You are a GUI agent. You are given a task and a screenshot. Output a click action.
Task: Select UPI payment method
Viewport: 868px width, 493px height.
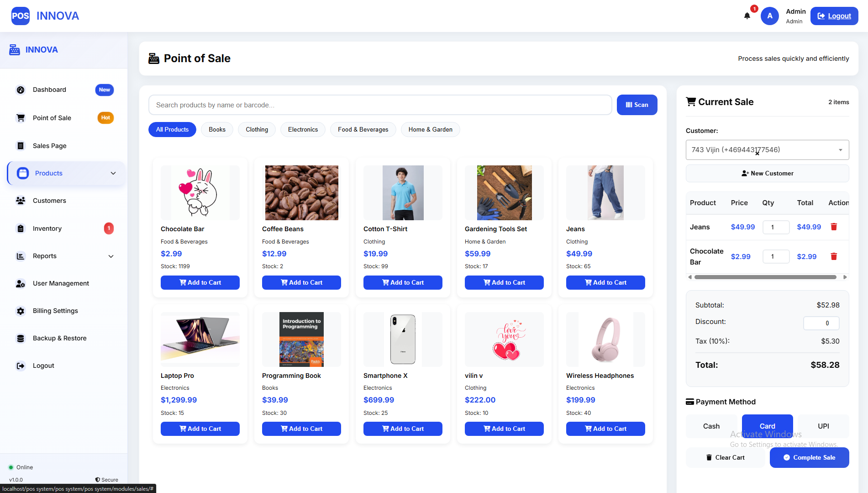click(x=823, y=426)
